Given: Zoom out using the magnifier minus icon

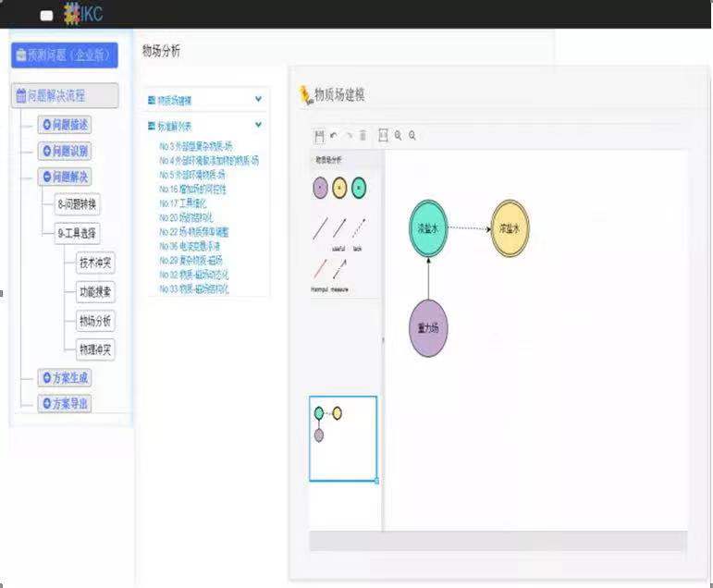Looking at the screenshot, I should (x=412, y=136).
